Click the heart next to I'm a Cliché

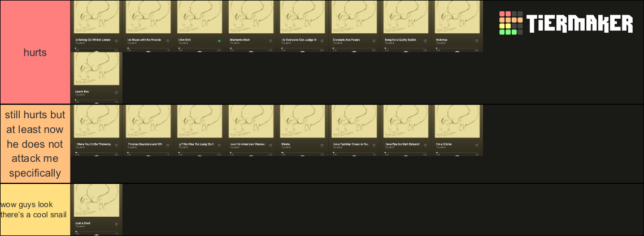point(477,145)
